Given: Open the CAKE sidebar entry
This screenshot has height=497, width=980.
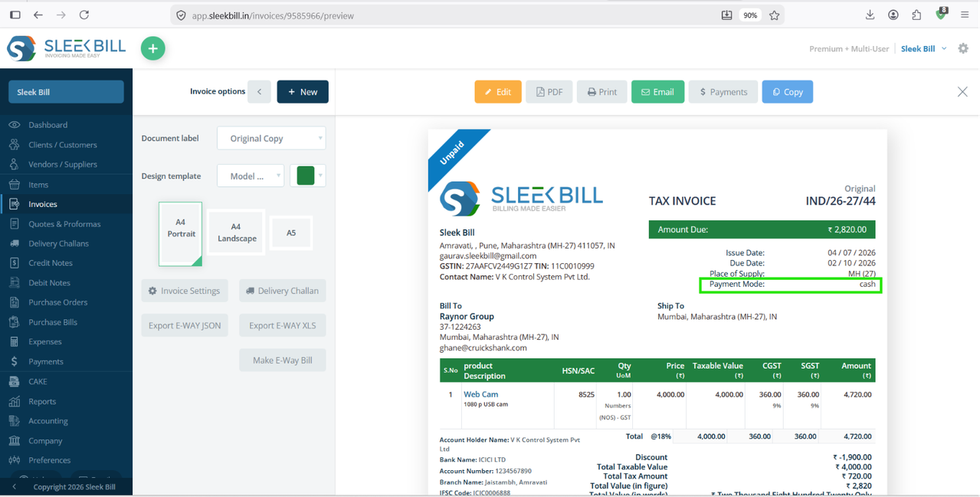Looking at the screenshot, I should [66, 381].
